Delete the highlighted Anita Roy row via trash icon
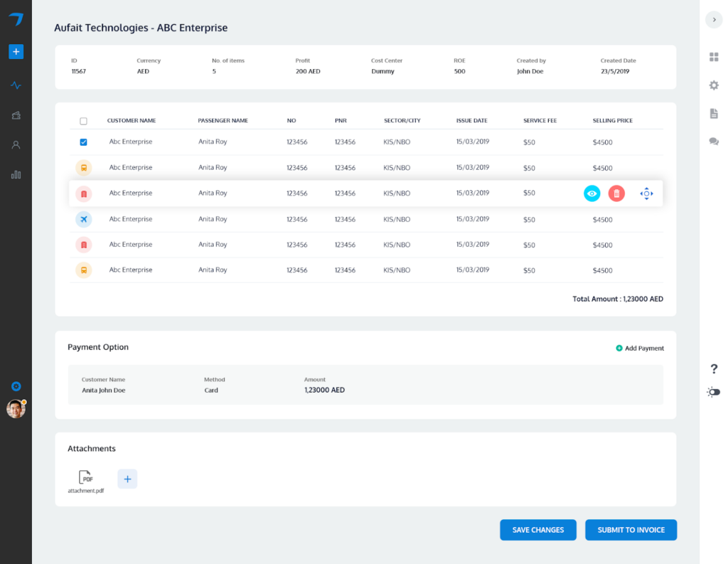 tap(616, 193)
